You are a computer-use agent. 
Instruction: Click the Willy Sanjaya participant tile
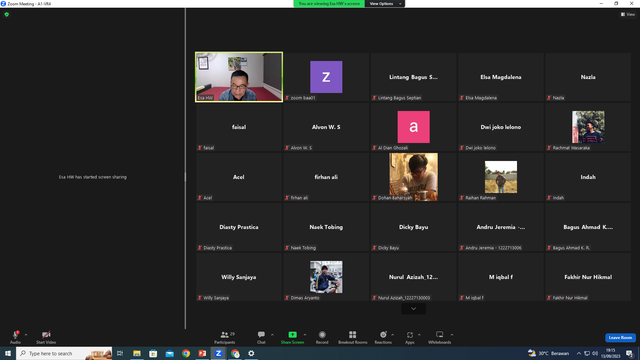(x=239, y=277)
